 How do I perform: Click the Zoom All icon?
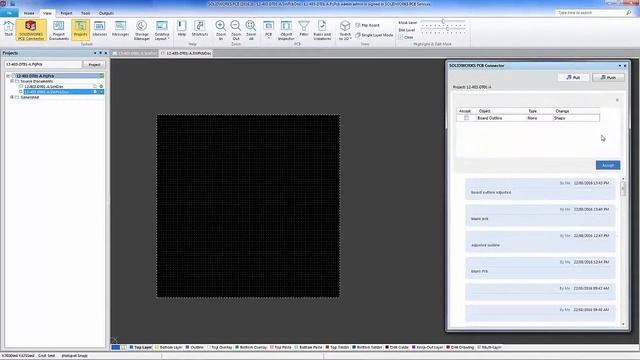(x=251, y=30)
